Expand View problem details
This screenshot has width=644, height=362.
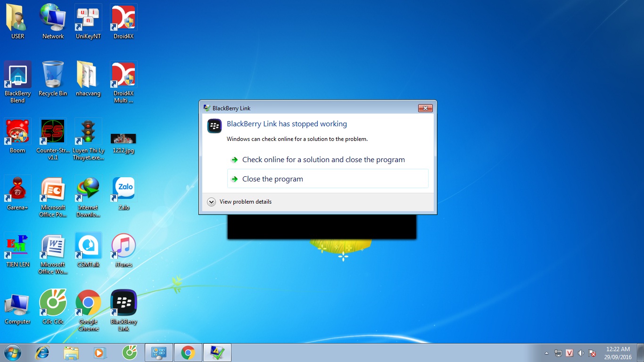point(239,202)
